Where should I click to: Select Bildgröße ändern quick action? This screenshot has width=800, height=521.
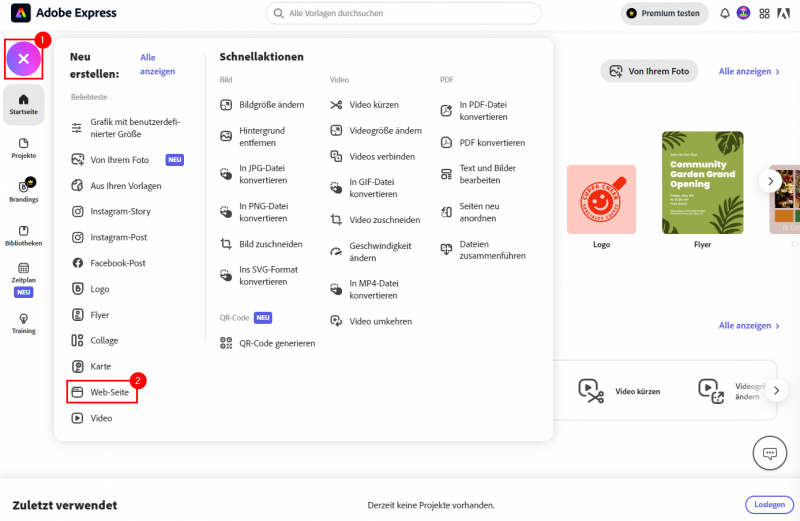269,105
